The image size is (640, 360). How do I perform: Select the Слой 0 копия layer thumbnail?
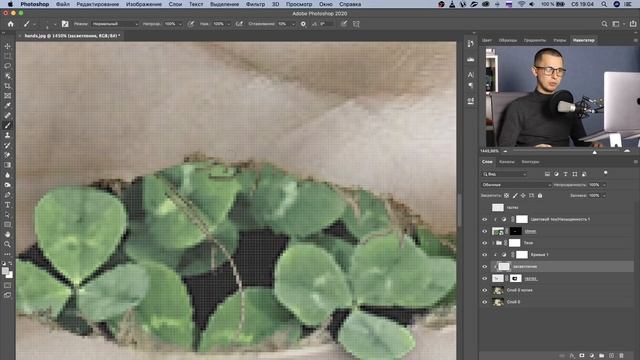pyautogui.click(x=498, y=290)
